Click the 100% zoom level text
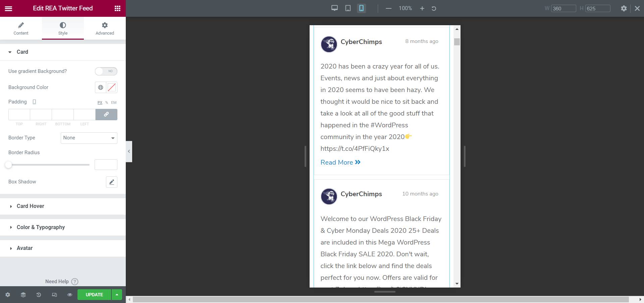Viewport: 644px width, 303px height. 405,8
